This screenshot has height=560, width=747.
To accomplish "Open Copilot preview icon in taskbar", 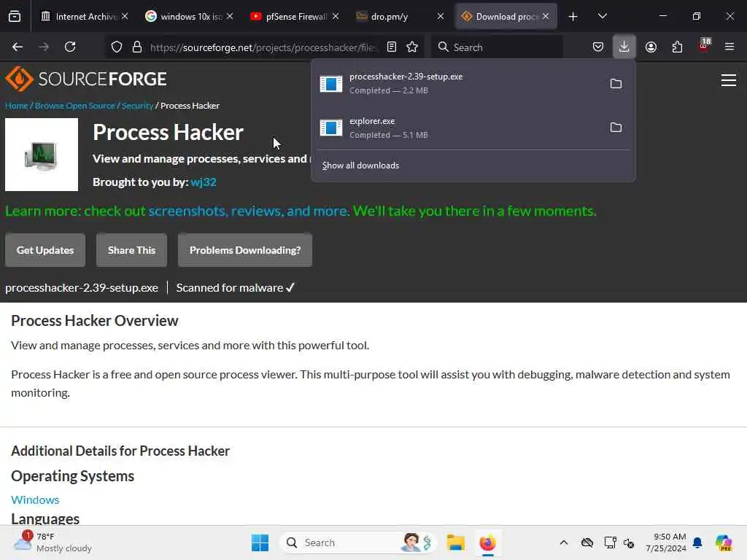I will click(724, 542).
